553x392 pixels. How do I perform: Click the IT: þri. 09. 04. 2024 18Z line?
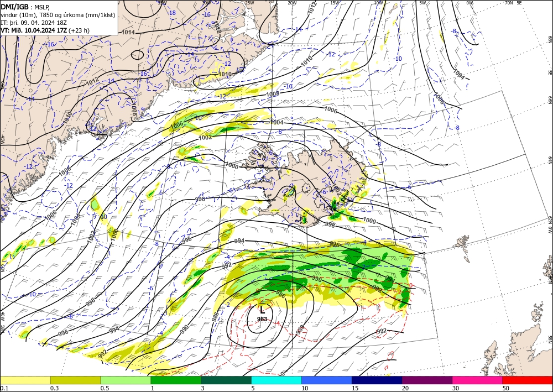[34, 23]
